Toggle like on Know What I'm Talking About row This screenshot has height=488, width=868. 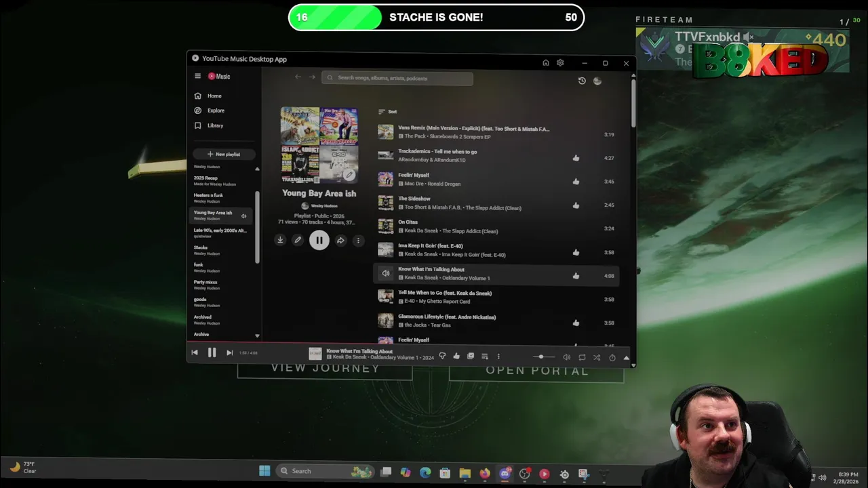tap(576, 276)
